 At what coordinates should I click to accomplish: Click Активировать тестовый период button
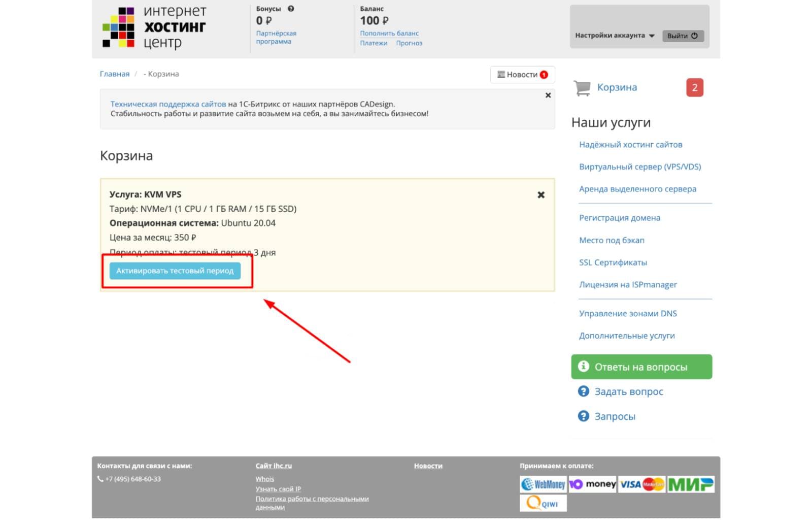pyautogui.click(x=175, y=271)
